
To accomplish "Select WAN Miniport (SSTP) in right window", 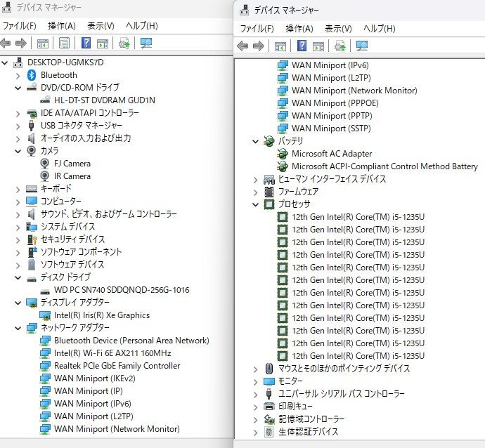I will (331, 129).
